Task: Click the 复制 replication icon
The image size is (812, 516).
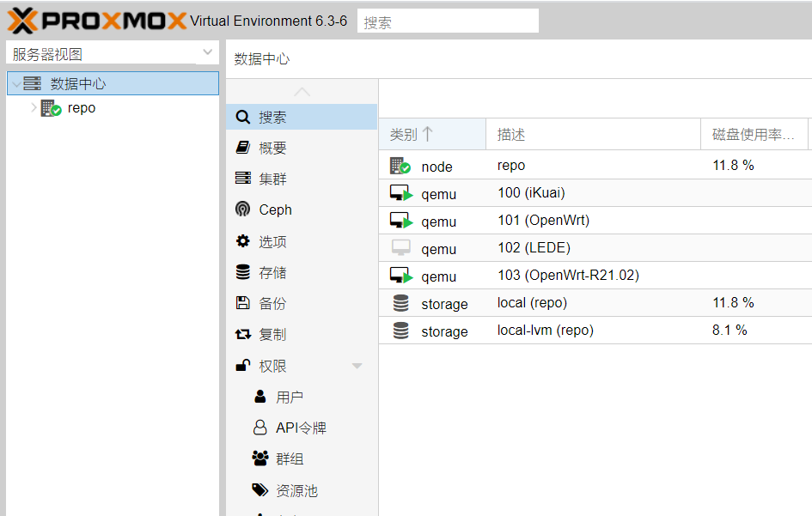Action: (243, 334)
